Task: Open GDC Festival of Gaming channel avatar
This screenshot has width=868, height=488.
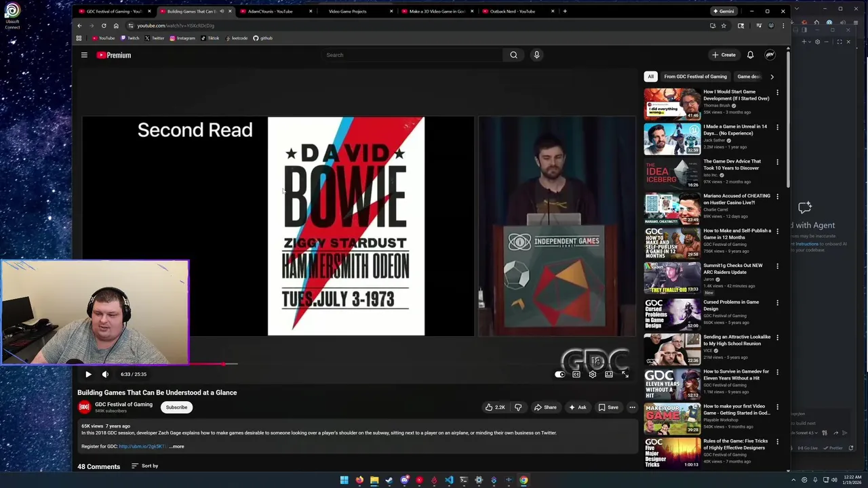Action: 84,407
